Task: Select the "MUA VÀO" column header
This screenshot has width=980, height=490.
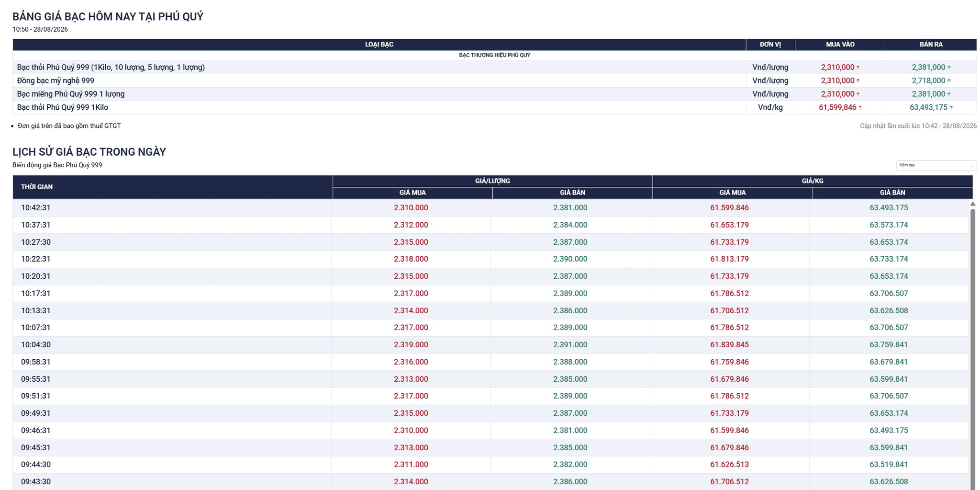Action: tap(840, 45)
